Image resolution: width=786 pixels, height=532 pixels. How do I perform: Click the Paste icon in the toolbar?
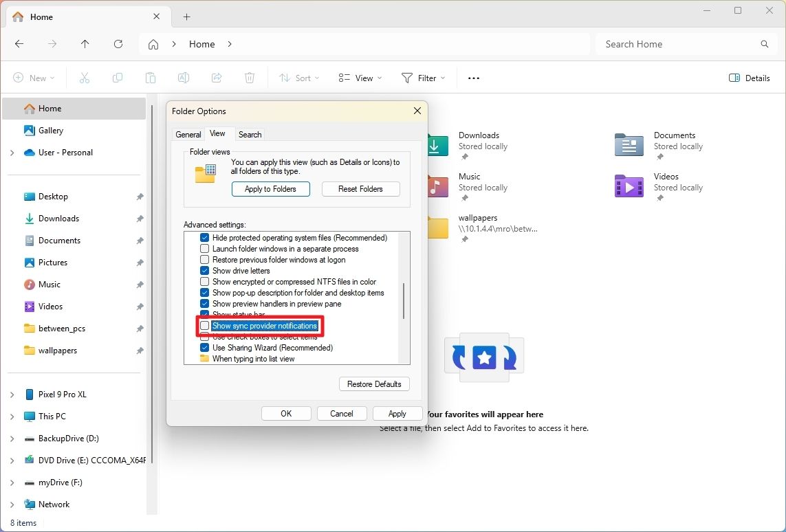point(150,78)
